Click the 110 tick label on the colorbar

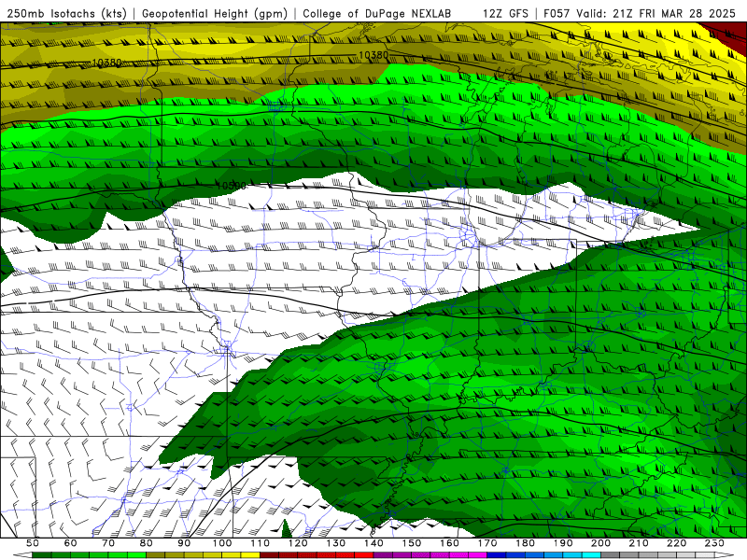point(260,543)
